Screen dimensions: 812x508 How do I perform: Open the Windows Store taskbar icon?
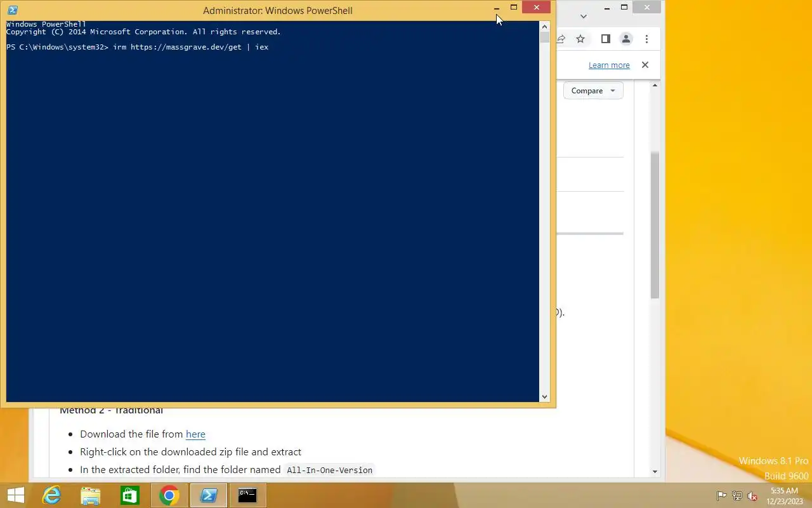129,495
